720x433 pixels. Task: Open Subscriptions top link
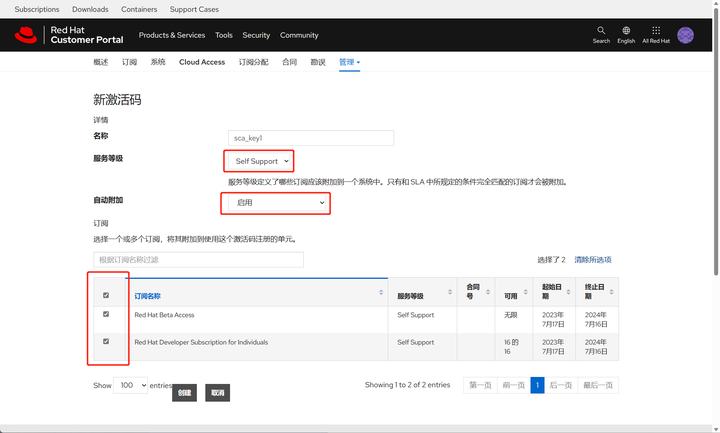pyautogui.click(x=37, y=9)
